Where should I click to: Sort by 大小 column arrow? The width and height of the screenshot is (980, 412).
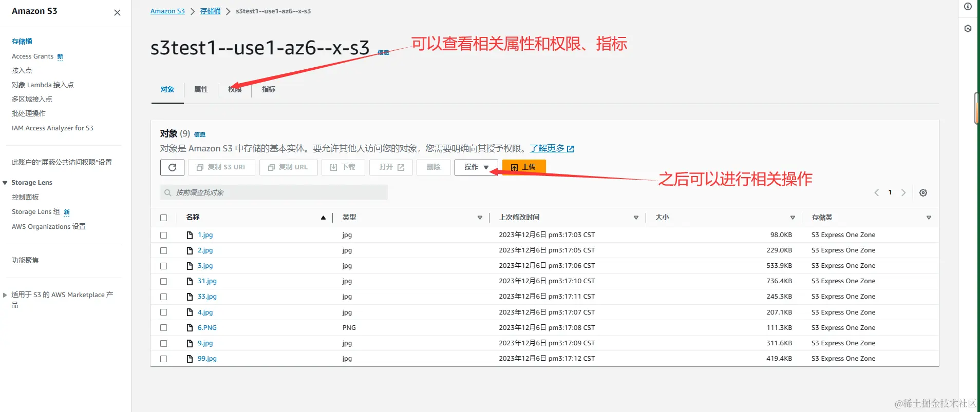pos(793,218)
